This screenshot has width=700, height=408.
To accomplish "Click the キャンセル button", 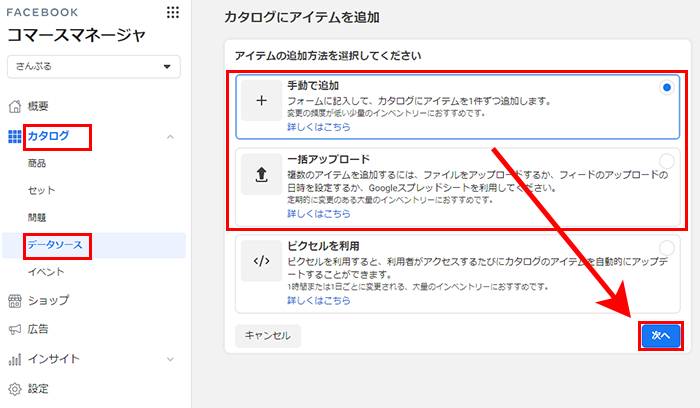I will click(x=268, y=336).
